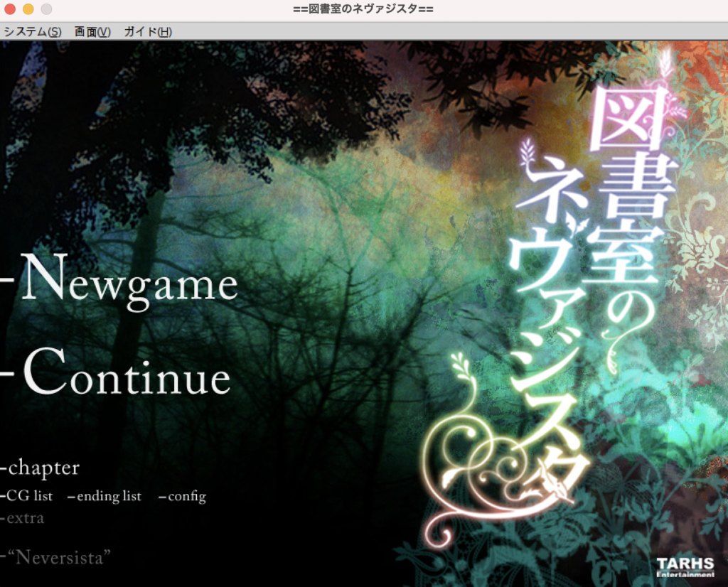This screenshot has height=587, width=728.
Task: Minimize the window with yellow button
Action: [x=28, y=9]
